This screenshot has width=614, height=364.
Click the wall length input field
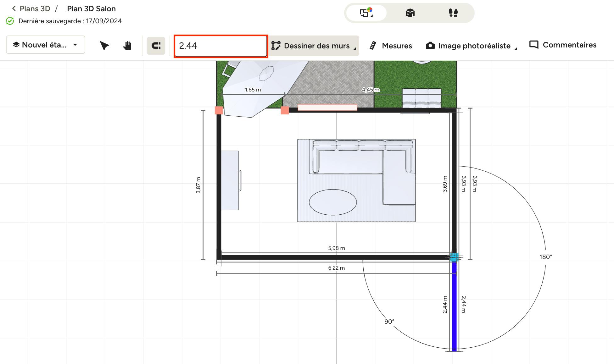(220, 46)
